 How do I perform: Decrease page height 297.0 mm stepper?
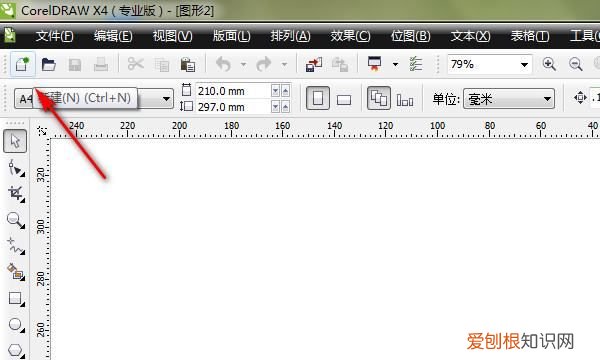click(276, 107)
